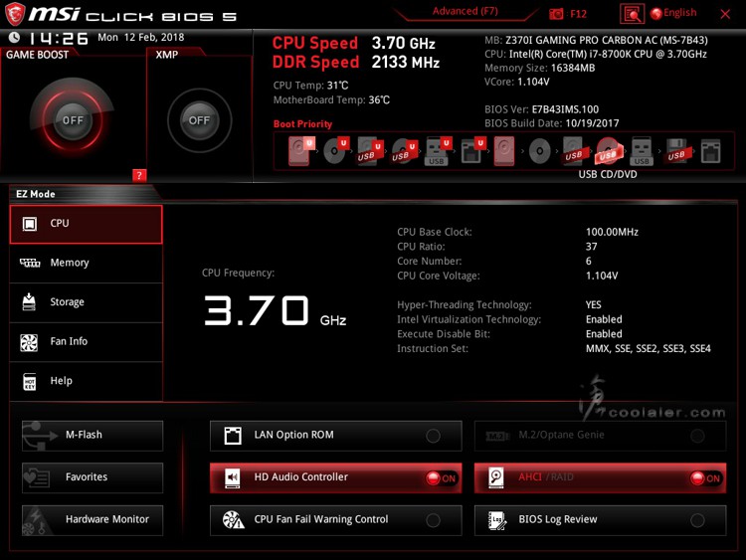Toggle BIOS Log Review

click(x=601, y=520)
